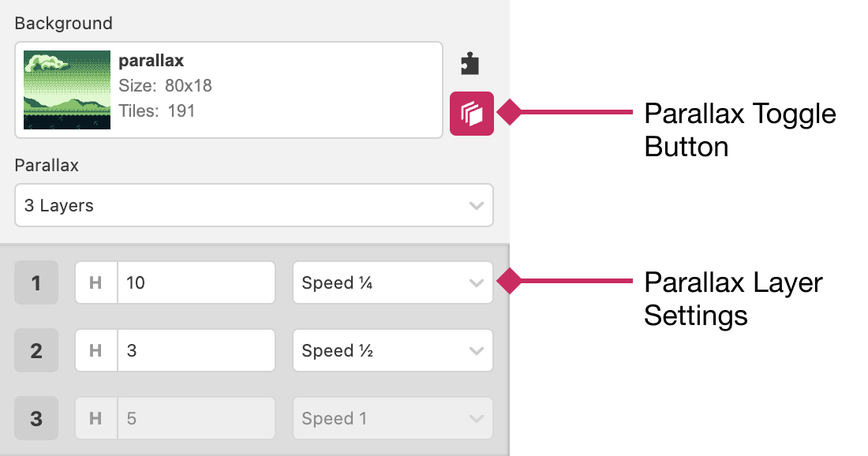Click layer 1 height field showing 10
This screenshot has width=868, height=456.
click(196, 282)
